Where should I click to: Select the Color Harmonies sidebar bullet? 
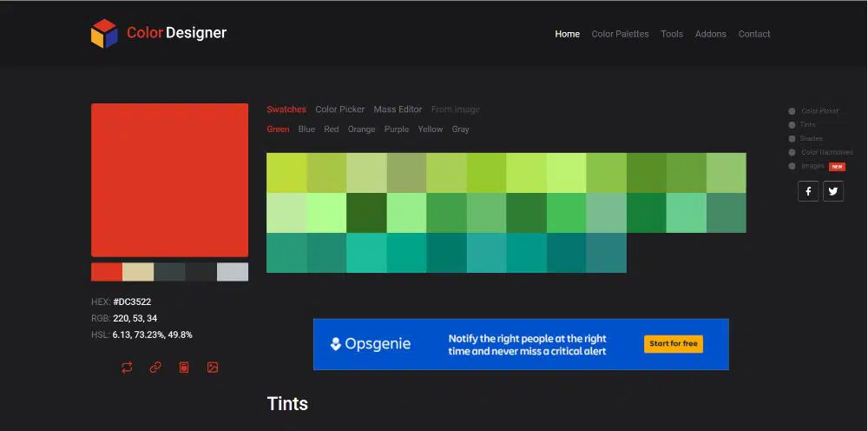pyautogui.click(x=792, y=152)
